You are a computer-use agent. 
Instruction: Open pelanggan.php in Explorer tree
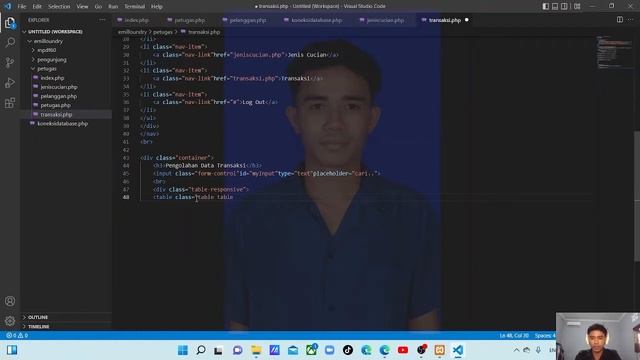58,96
